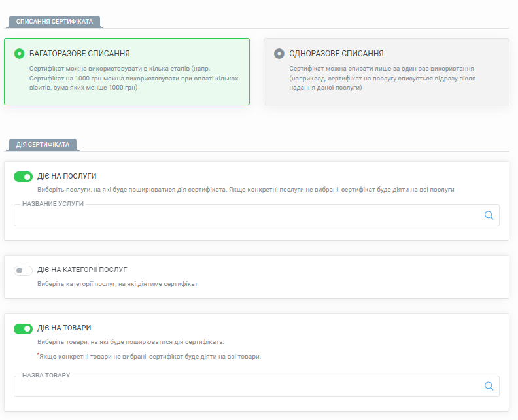Click the Одноразове списання card description text

coord(382,78)
